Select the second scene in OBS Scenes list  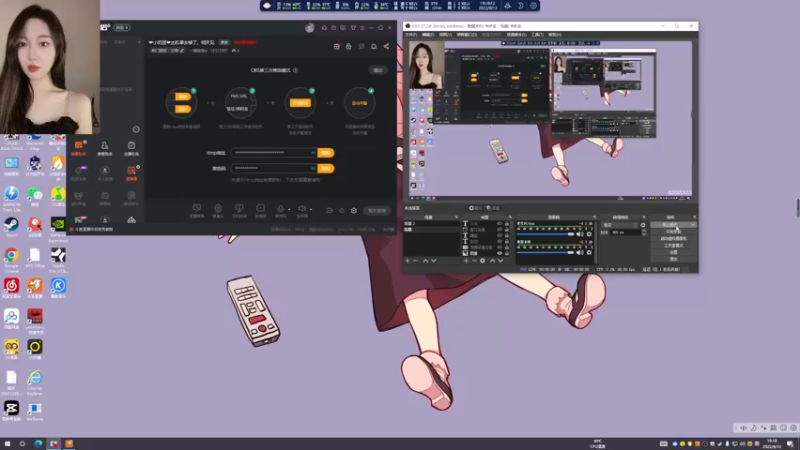coord(431,230)
